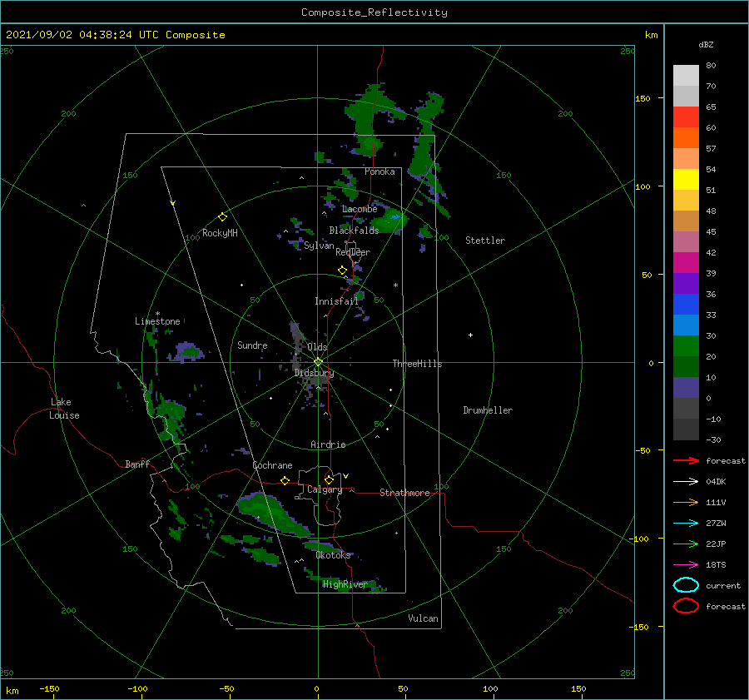Click the ThreeHills label
This screenshot has height=700, width=749.
click(418, 364)
